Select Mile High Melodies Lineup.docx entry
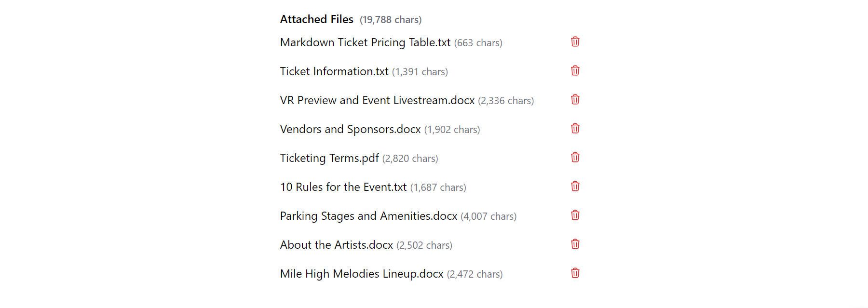This screenshot has width=868, height=308. pyautogui.click(x=361, y=274)
